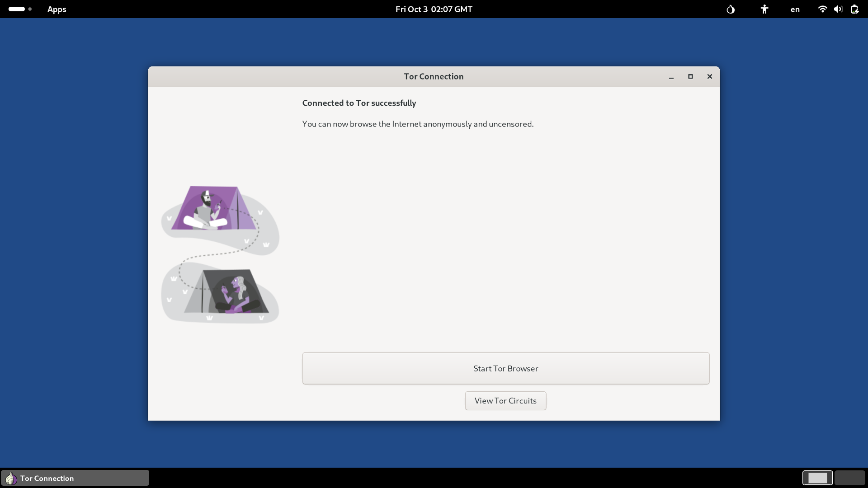Click the volume speaker icon
868x488 pixels.
pyautogui.click(x=838, y=9)
